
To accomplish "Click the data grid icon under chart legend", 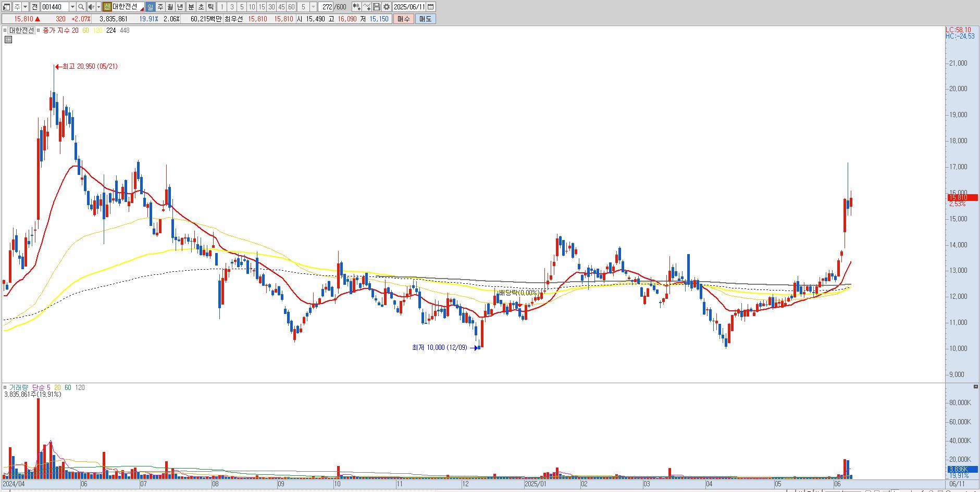I will coord(8,39).
